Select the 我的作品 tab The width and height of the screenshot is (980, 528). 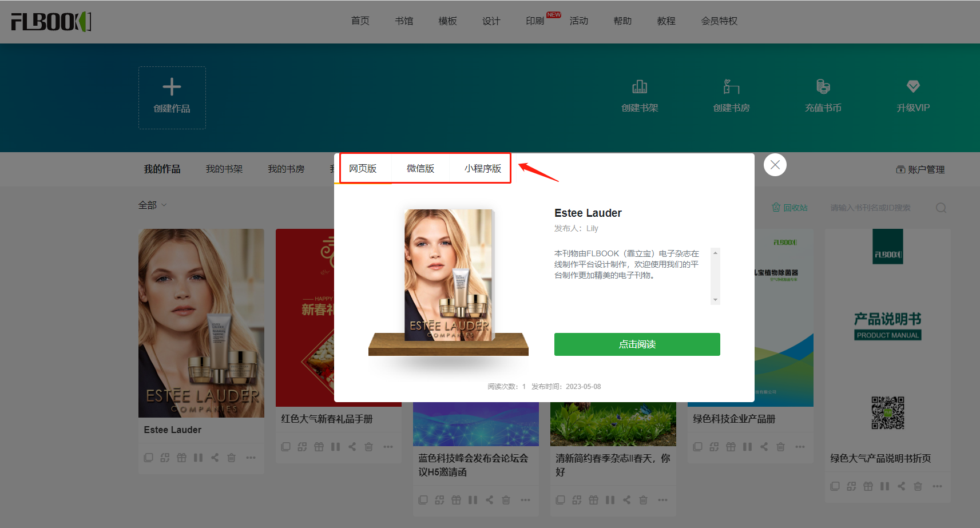coord(162,169)
